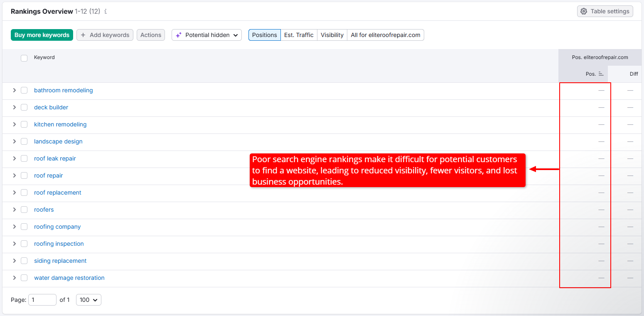
Task: Click the Pos. eliteroofrepair.com header
Action: tap(600, 57)
